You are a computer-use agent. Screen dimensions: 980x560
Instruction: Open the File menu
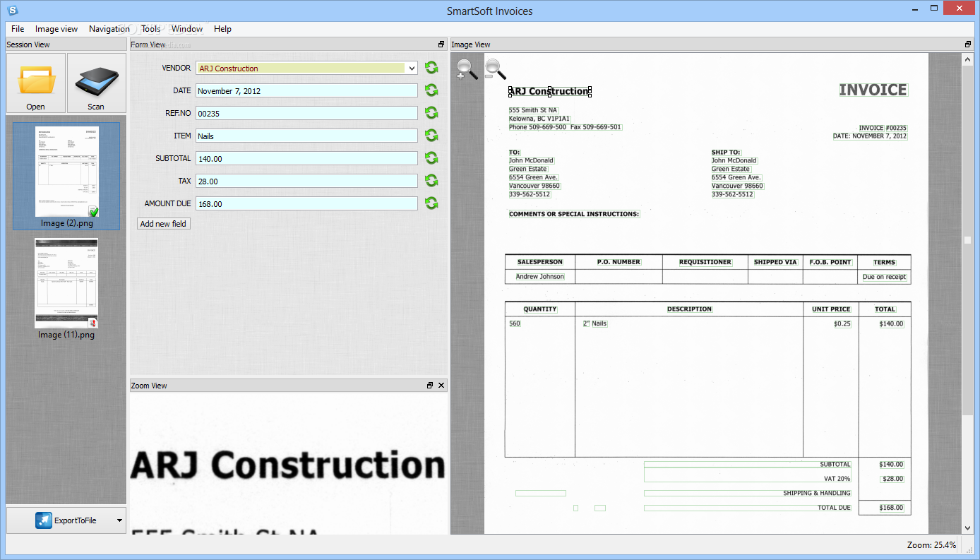point(18,29)
